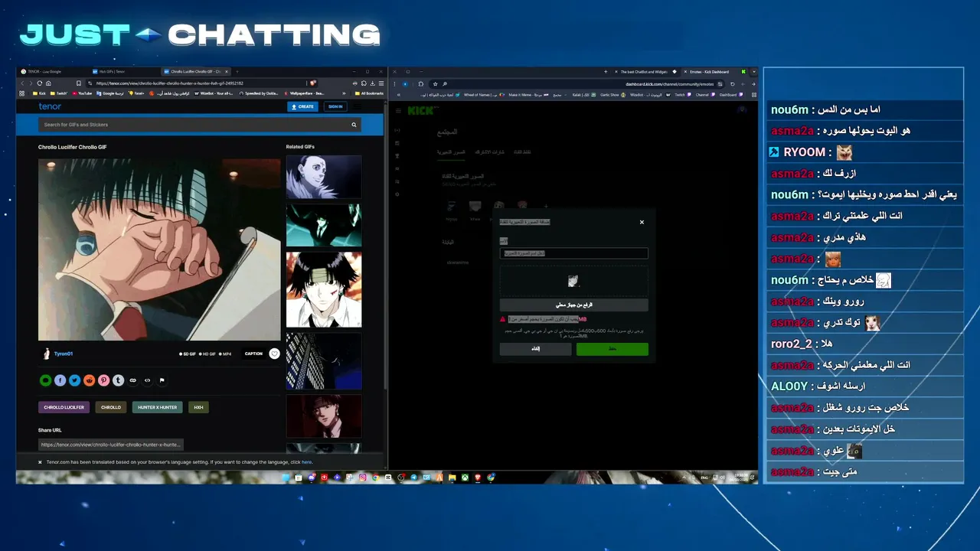Open the main menu in the left browser toolbar
Screen dimensions: 980x551
(x=381, y=83)
